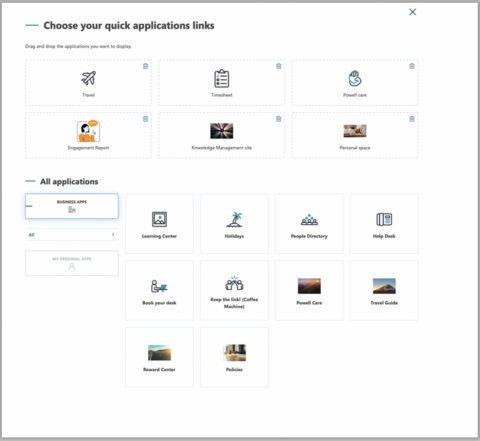Click trash icon on Powell care tile

tap(412, 66)
